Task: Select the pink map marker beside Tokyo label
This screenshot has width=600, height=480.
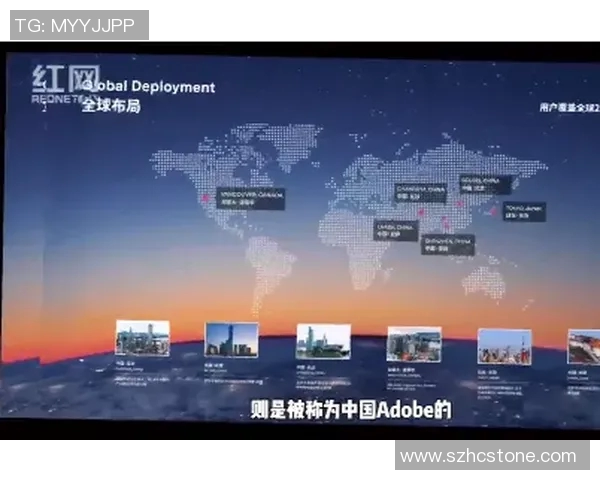Action: click(494, 210)
